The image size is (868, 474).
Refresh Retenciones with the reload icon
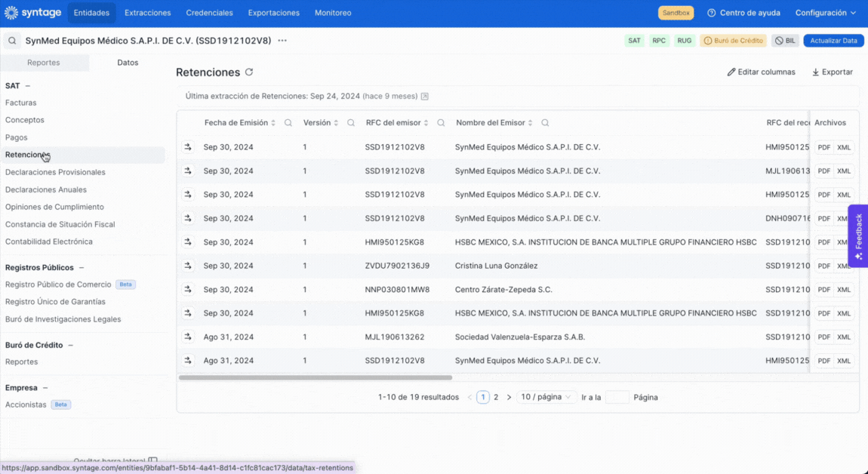[x=249, y=72]
